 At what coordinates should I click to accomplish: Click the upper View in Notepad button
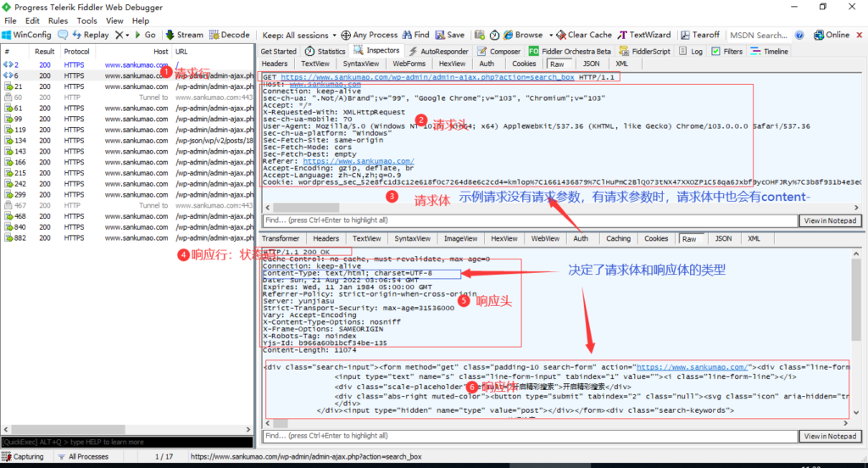click(830, 220)
